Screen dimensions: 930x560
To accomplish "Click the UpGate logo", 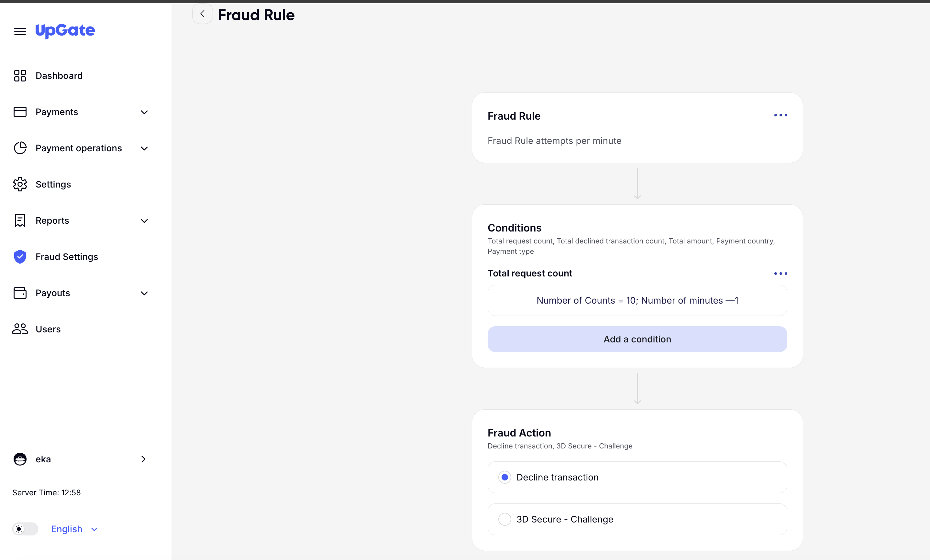I will (x=64, y=31).
